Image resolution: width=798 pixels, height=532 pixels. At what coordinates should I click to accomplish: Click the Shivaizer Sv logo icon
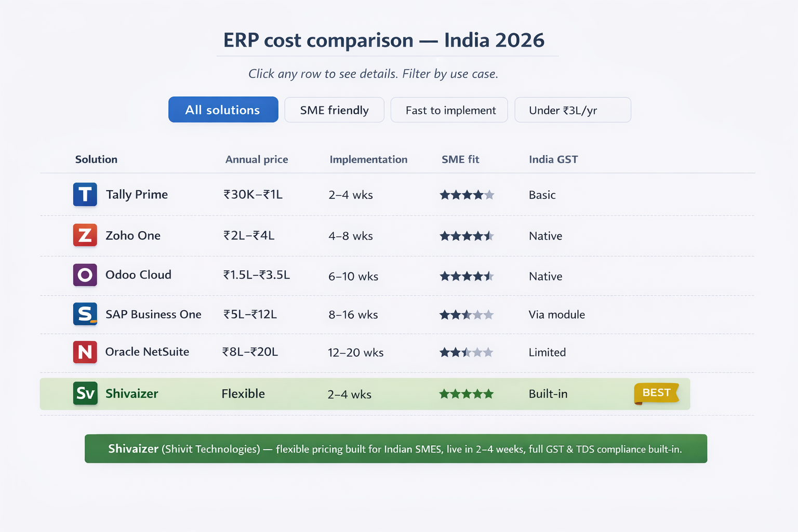pos(85,393)
